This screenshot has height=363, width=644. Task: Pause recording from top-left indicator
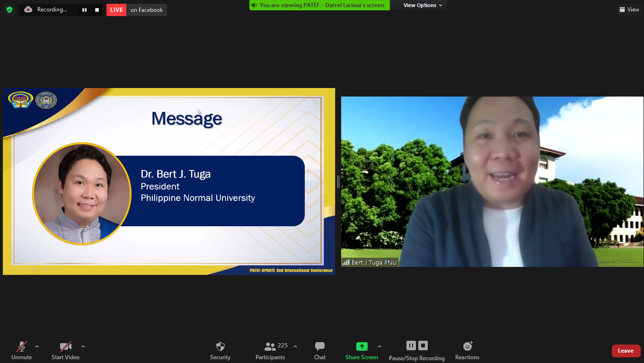pyautogui.click(x=84, y=10)
